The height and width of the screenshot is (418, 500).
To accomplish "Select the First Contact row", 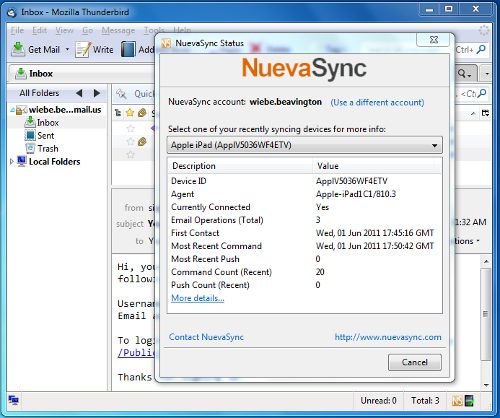I will (305, 233).
